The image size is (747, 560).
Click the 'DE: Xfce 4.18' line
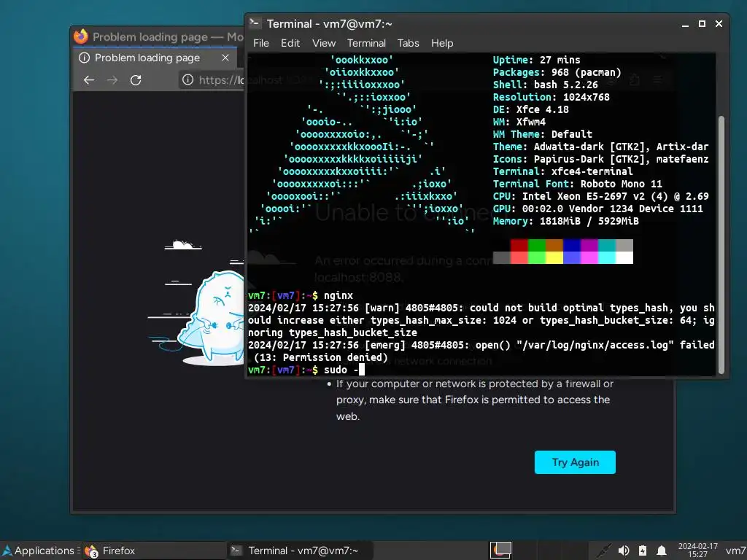pos(531,109)
